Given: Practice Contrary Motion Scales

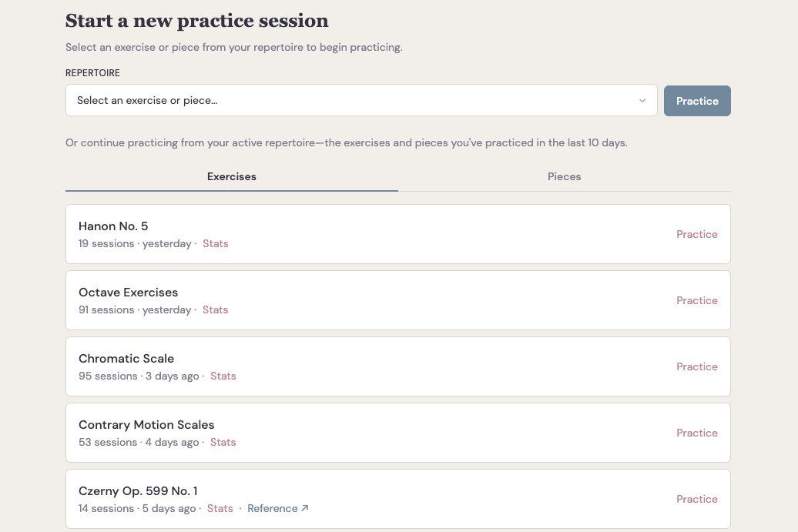Looking at the screenshot, I should click(x=696, y=433).
